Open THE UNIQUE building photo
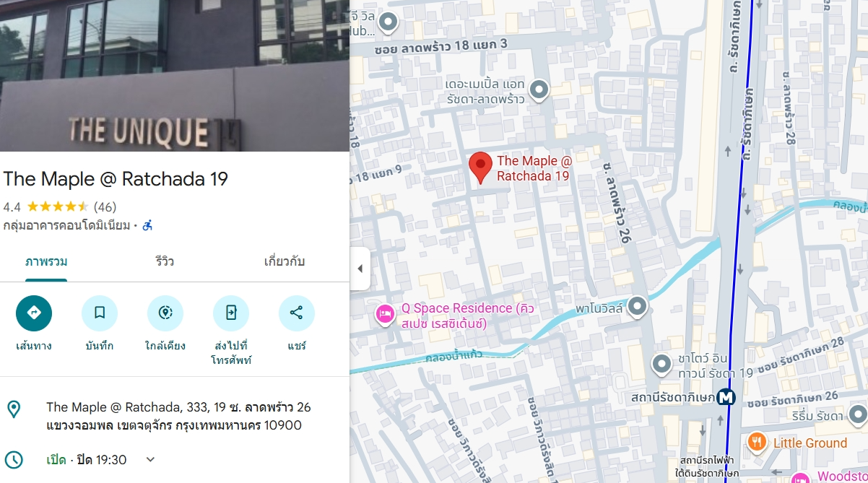The image size is (868, 483). [x=175, y=76]
